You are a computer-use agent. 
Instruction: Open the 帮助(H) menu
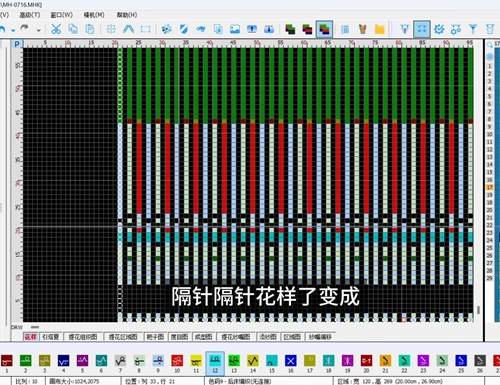pos(127,15)
